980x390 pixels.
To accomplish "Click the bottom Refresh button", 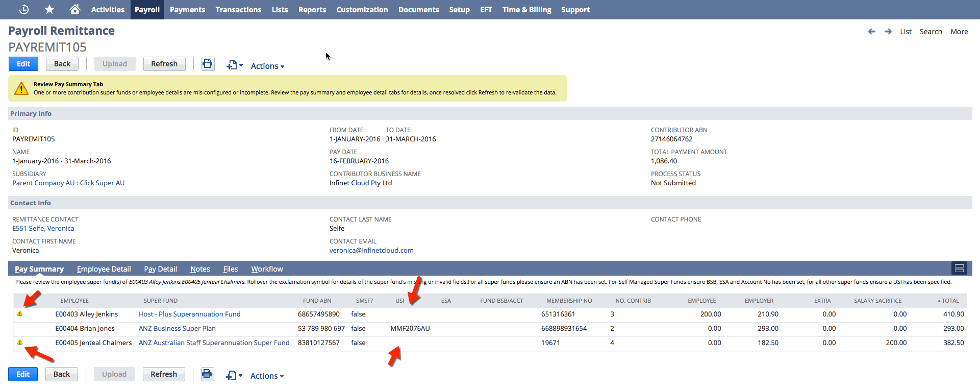I will click(164, 374).
